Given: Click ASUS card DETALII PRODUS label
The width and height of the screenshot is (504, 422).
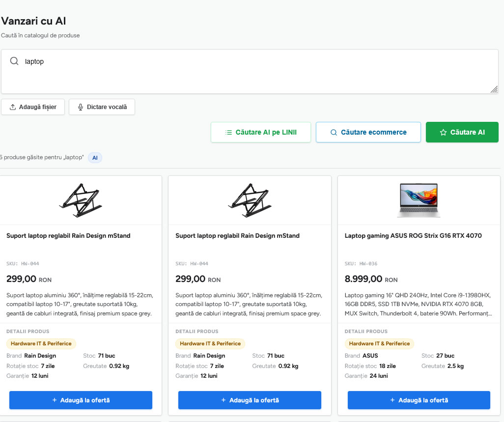Looking at the screenshot, I should click(x=366, y=332).
